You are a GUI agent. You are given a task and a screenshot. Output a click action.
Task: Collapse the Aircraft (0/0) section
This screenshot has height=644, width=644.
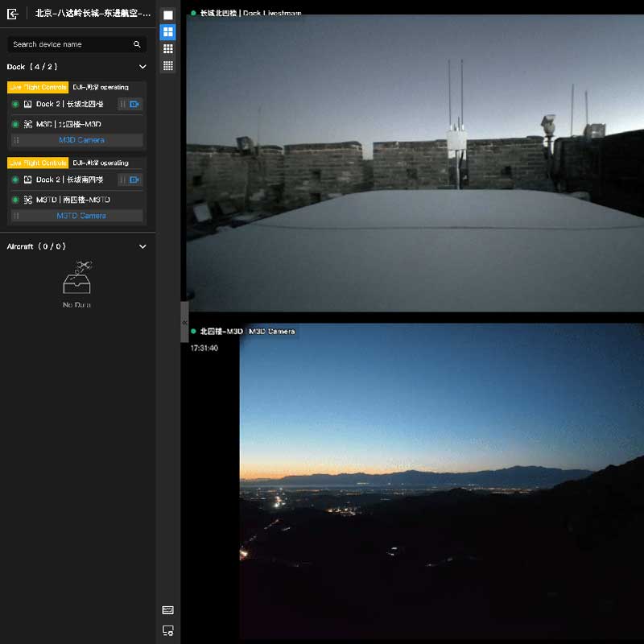tap(142, 246)
